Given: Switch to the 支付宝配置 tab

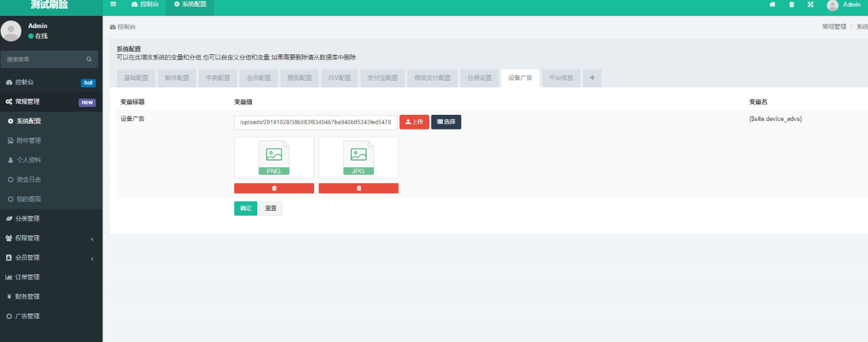Looking at the screenshot, I should pyautogui.click(x=382, y=78).
